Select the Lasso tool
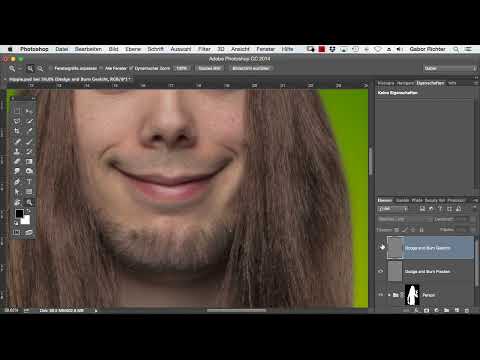The image size is (480, 360). click(x=17, y=121)
